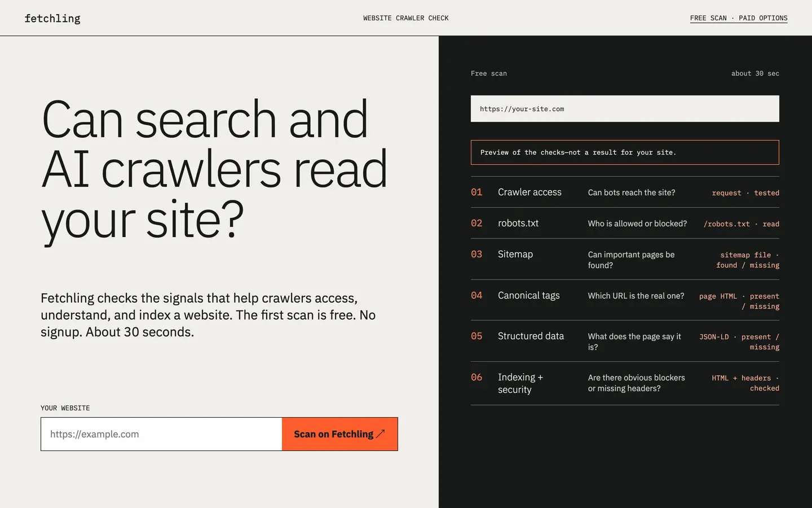This screenshot has height=508, width=812.
Task: Click 'JSON-LD · present / missing' status
Action: point(739,342)
